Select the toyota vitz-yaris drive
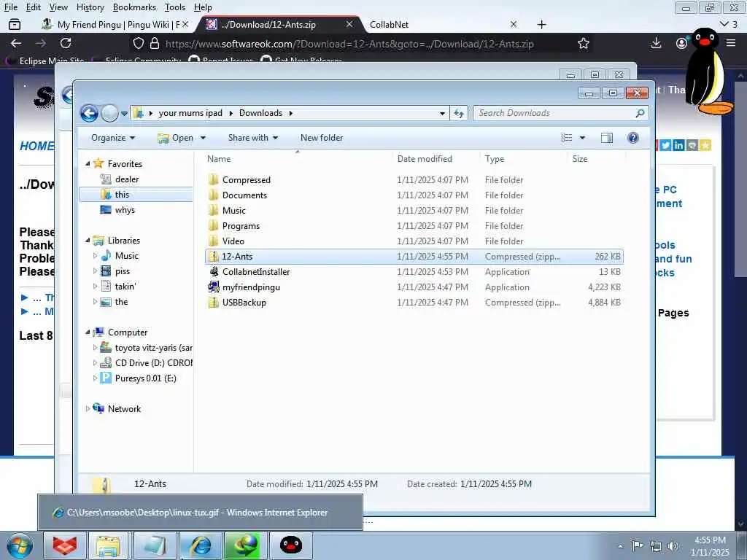This screenshot has width=747, height=560. 153,348
